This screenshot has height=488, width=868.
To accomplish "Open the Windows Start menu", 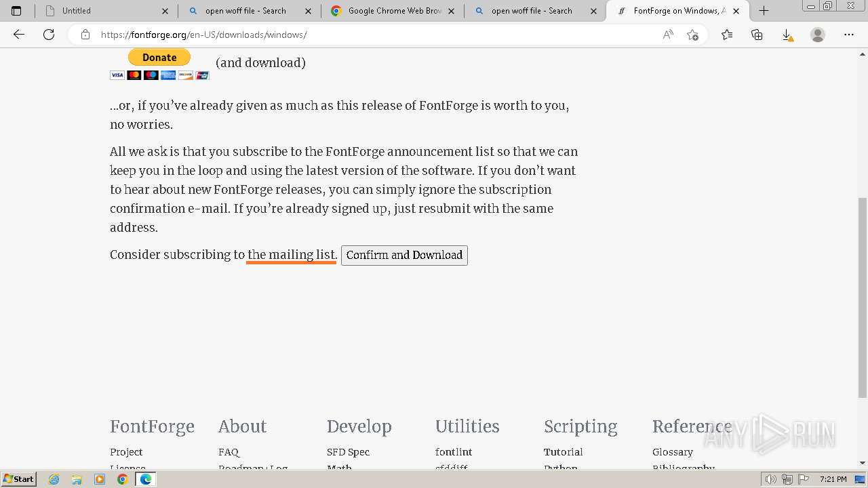I will tap(18, 479).
